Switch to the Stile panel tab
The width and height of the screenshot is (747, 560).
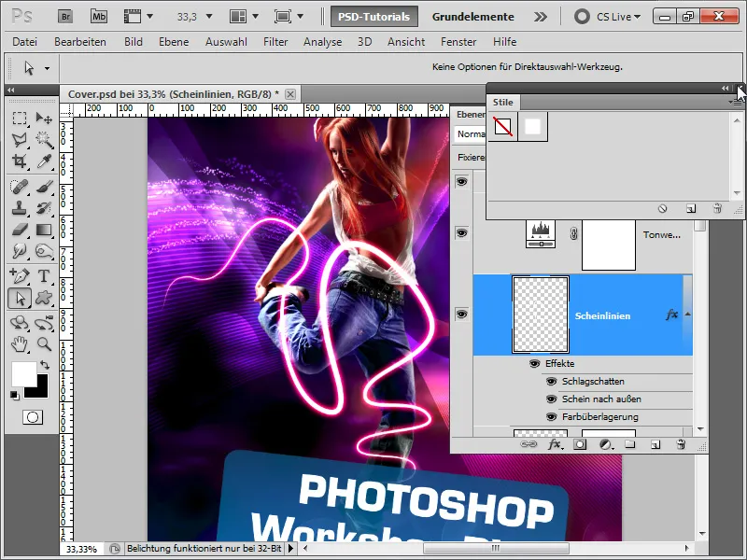pyautogui.click(x=503, y=103)
